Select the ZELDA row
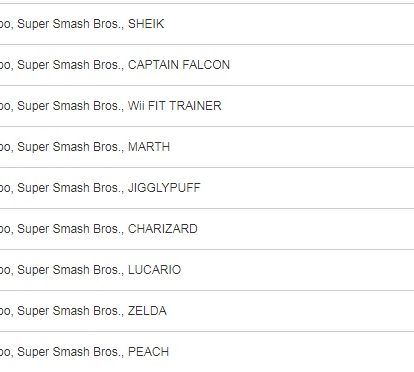 pyautogui.click(x=207, y=311)
